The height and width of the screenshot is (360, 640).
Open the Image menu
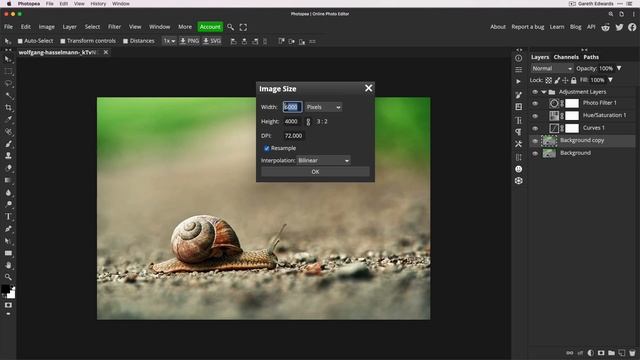click(47, 27)
